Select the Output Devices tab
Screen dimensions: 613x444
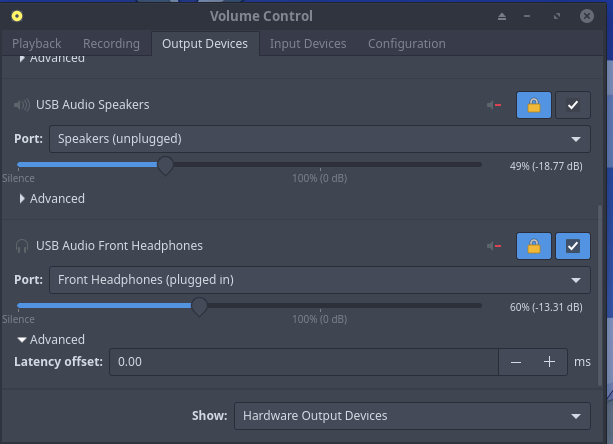point(205,44)
